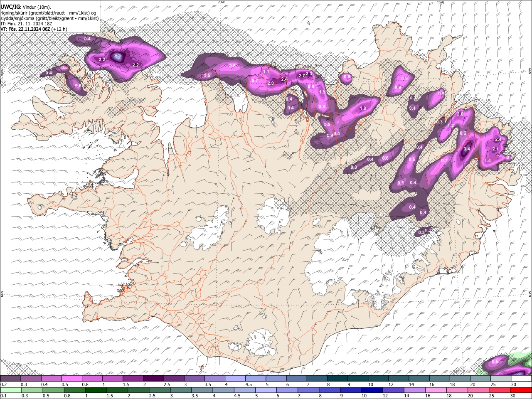This screenshot has height=399, width=532.
Task: Pick rain legend swatch between 0.1 and 0.3
Action: point(11,390)
